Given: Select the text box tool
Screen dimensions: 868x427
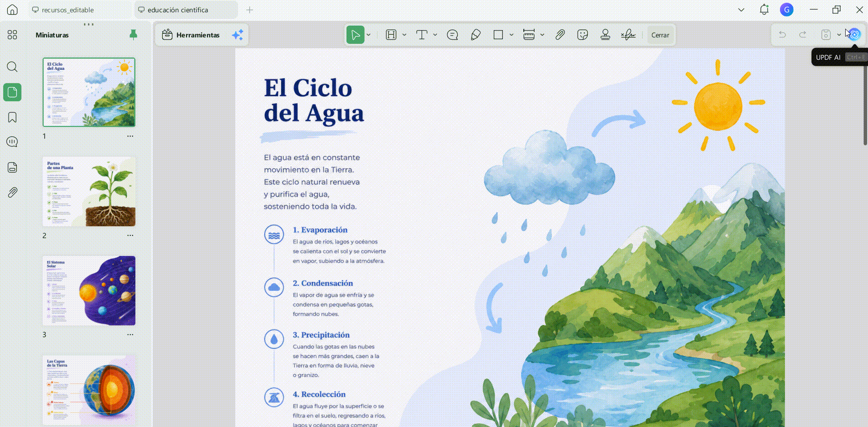Looking at the screenshot, I should (x=422, y=35).
